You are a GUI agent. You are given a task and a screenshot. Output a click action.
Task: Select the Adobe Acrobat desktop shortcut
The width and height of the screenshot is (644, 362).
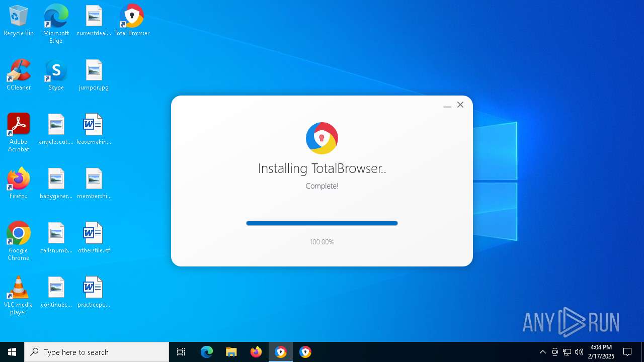pyautogui.click(x=19, y=133)
